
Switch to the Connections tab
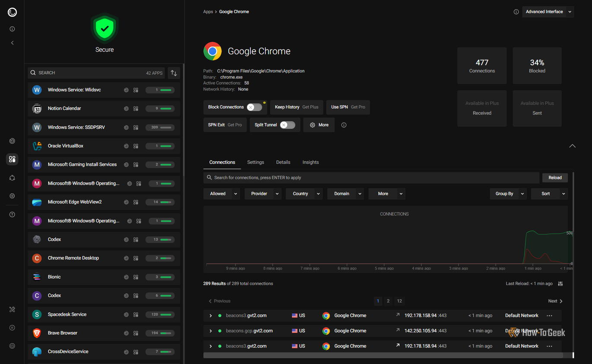[x=222, y=162]
